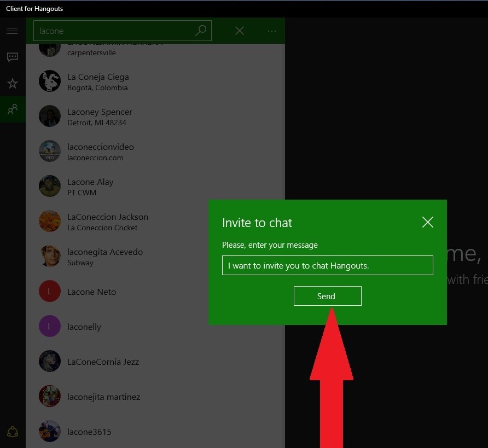Select contact name 'LaConeccion Jackson'

(x=108, y=217)
